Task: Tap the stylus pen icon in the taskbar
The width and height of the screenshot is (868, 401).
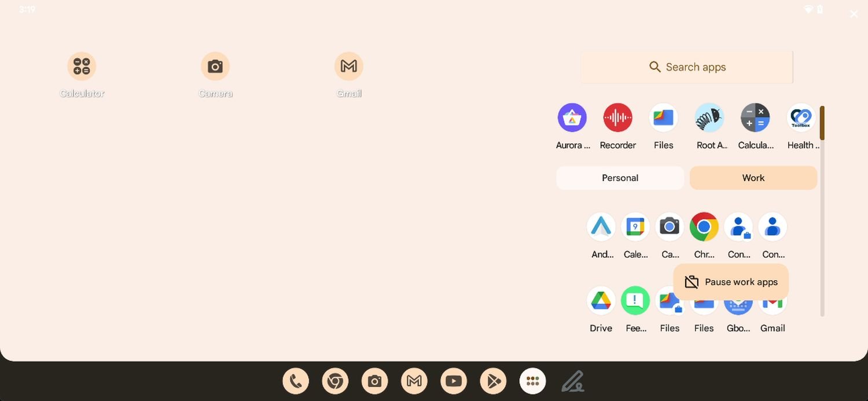Action: click(572, 381)
